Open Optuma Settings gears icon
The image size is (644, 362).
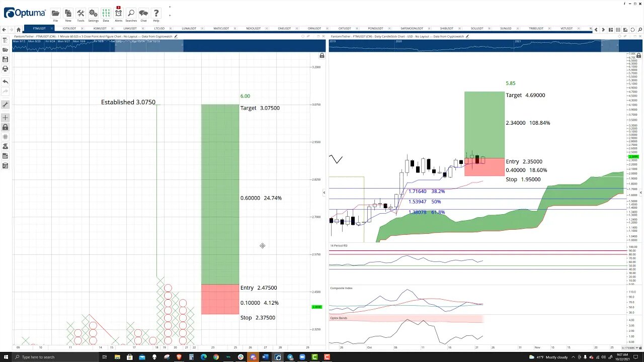(x=93, y=14)
